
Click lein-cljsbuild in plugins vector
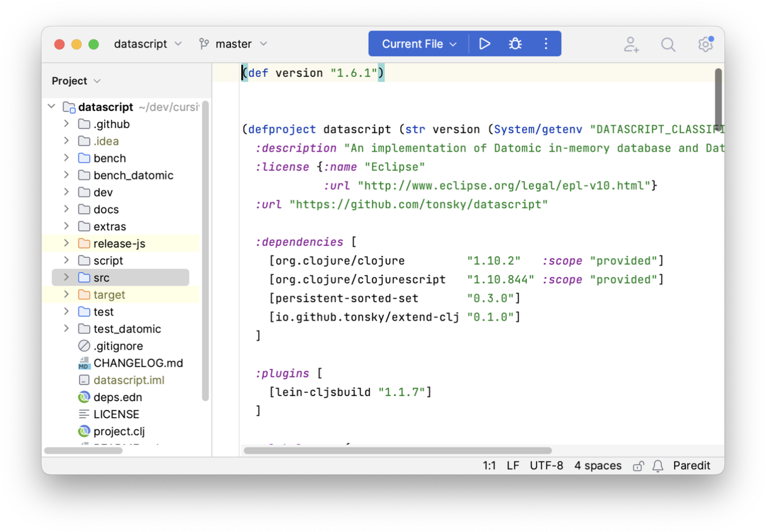point(323,392)
